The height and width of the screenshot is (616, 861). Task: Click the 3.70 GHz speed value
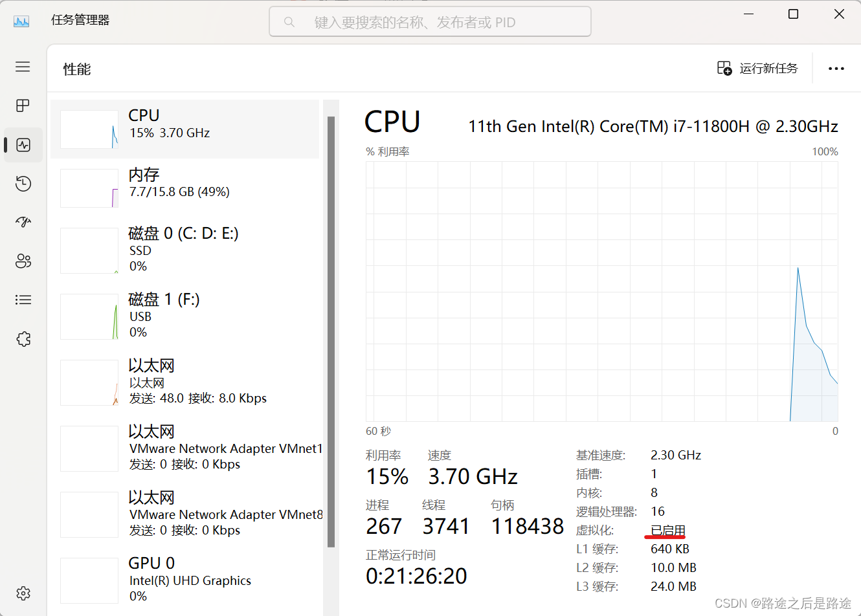(x=473, y=477)
